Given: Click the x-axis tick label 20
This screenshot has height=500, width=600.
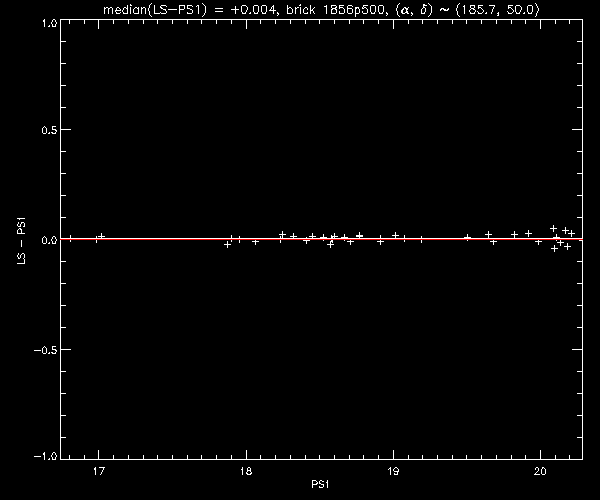Looking at the screenshot, I should point(540,471).
